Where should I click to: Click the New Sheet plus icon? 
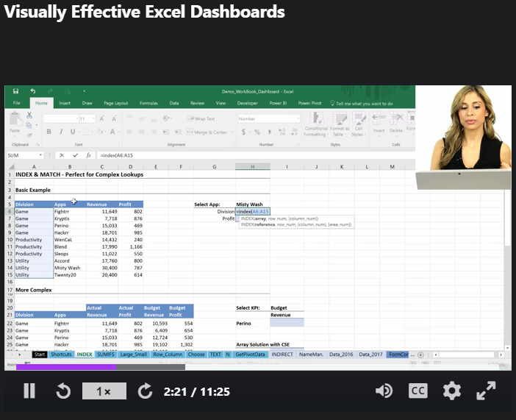click(x=420, y=355)
